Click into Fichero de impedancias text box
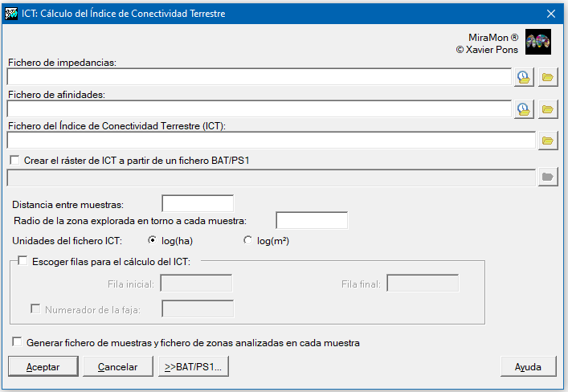 point(259,77)
